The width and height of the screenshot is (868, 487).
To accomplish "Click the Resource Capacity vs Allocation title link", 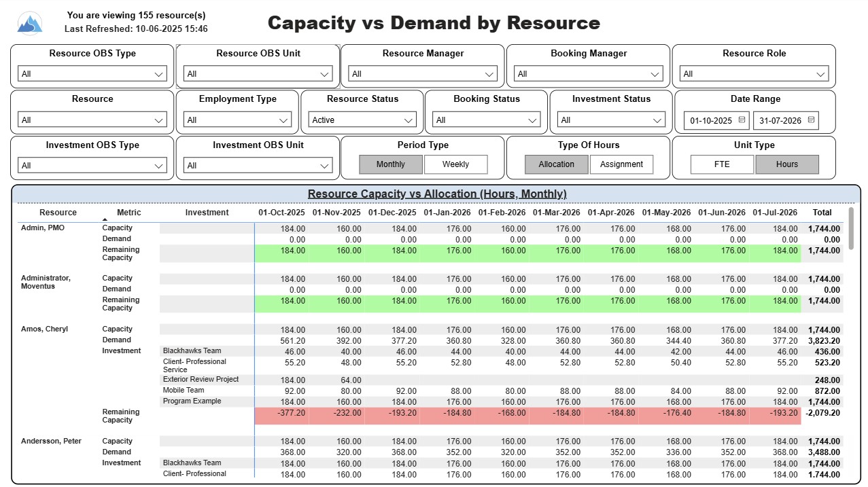I will 436,194.
